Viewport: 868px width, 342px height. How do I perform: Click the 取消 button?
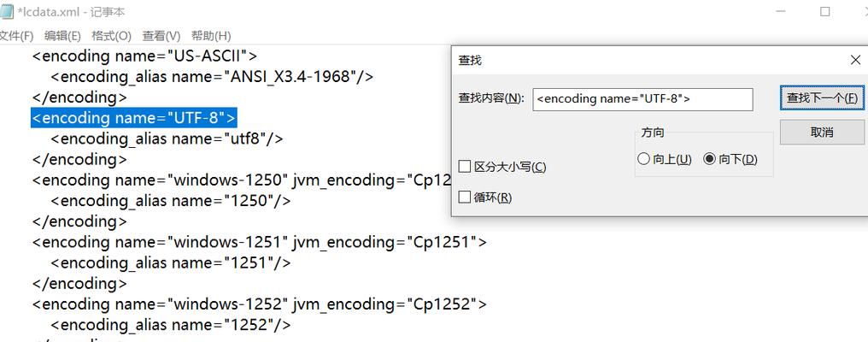[822, 133]
